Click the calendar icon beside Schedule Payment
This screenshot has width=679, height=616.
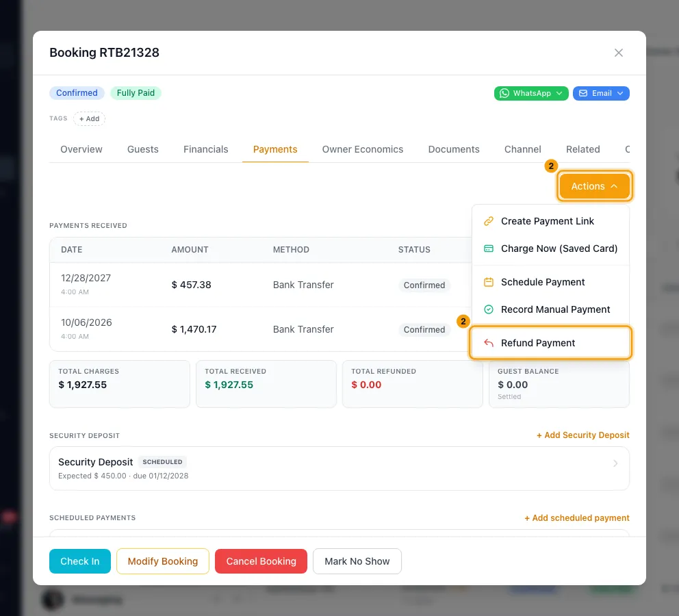(x=489, y=282)
